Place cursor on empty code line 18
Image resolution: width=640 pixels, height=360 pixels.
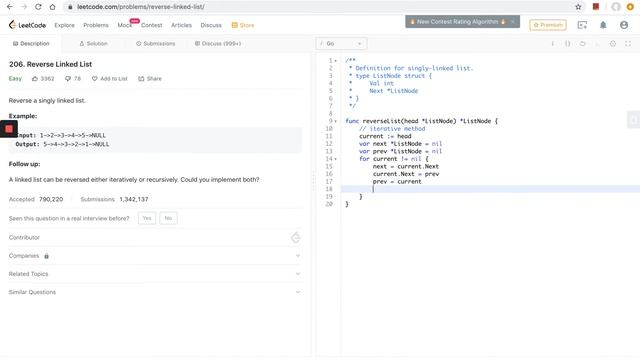pyautogui.click(x=490, y=189)
